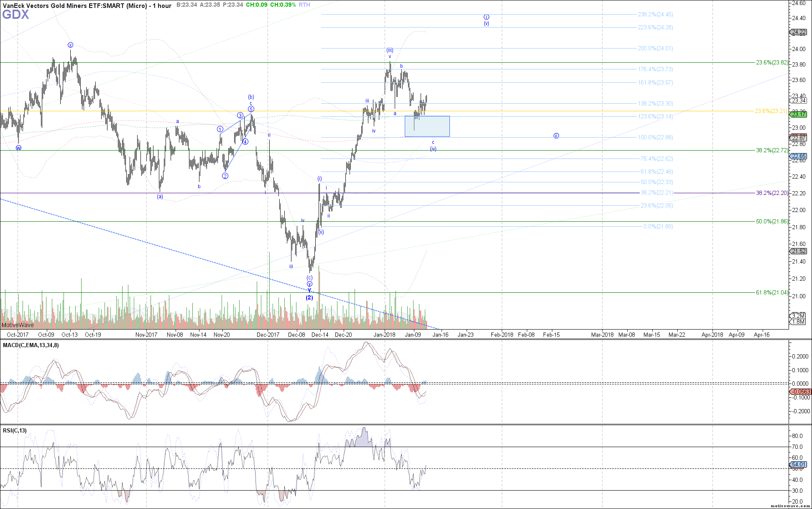Click the 200.0%(24.01) Fibonacci label
This screenshot has height=509, width=812.
coord(655,48)
